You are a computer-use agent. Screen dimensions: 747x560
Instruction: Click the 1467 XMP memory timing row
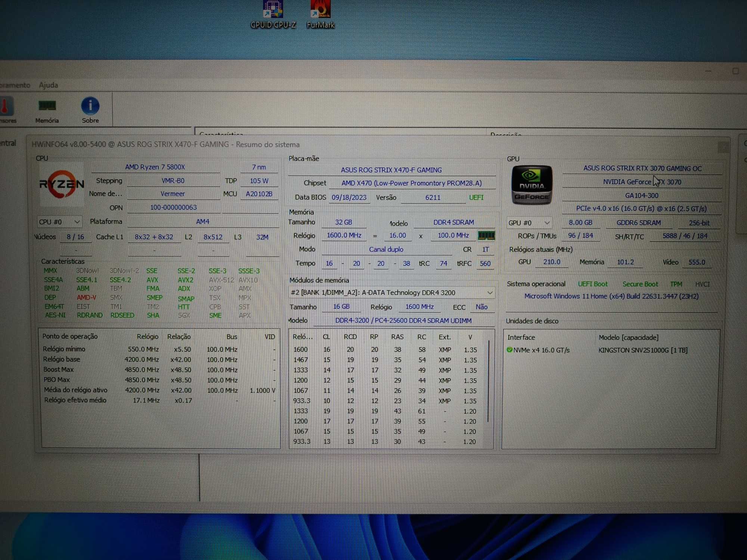(386, 360)
